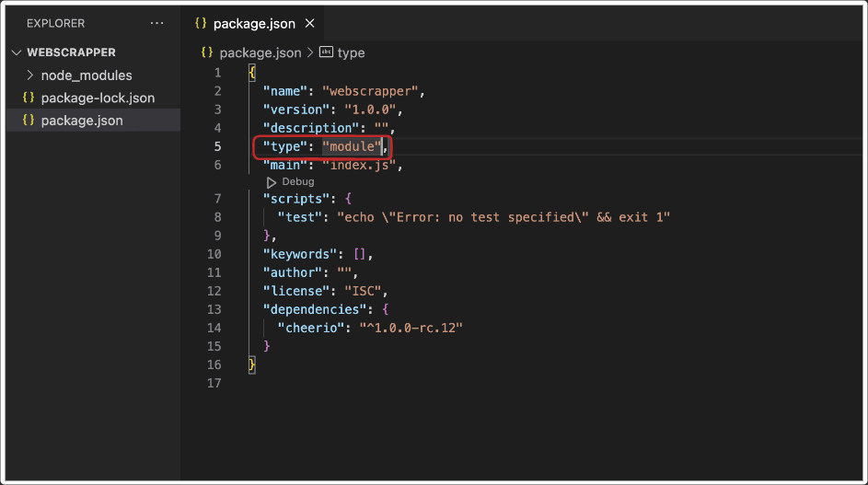The width and height of the screenshot is (868, 485).
Task: Click the Debug play triangle icon
Action: [x=272, y=182]
